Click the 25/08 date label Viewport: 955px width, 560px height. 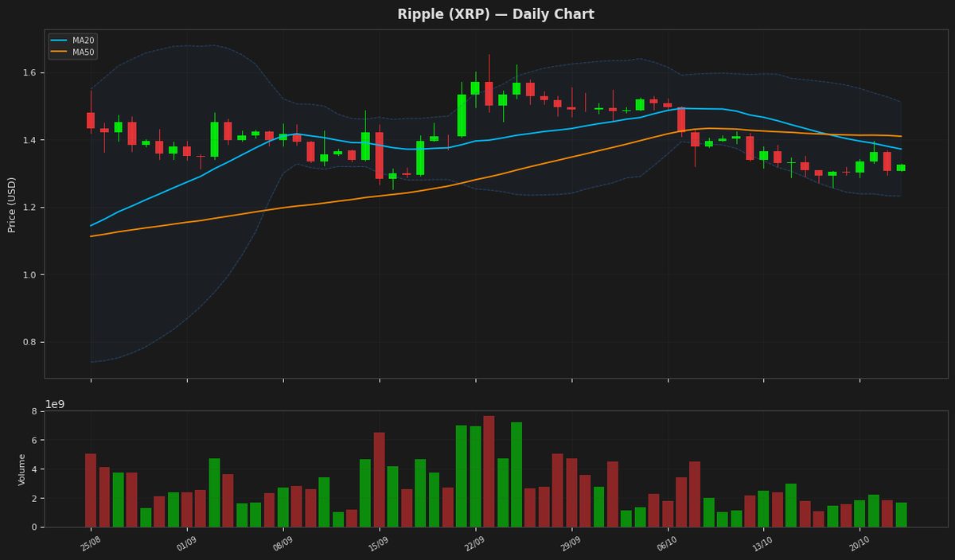click(x=90, y=543)
